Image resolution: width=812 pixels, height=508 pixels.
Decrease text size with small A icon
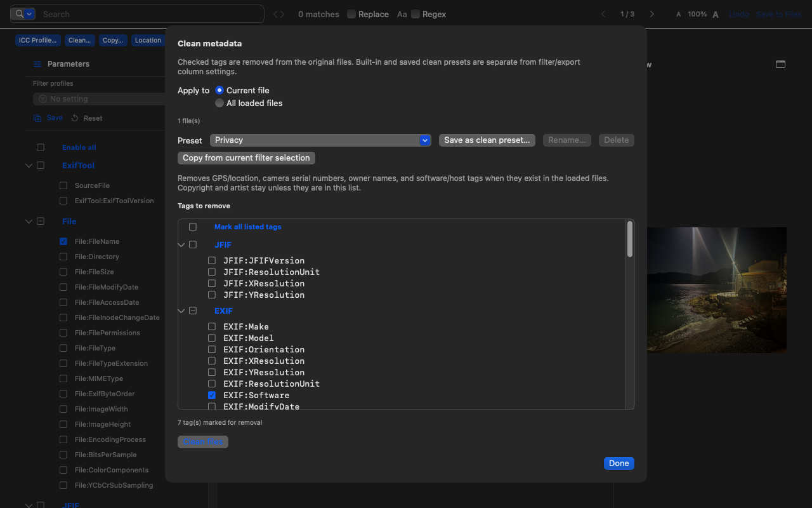click(x=678, y=14)
